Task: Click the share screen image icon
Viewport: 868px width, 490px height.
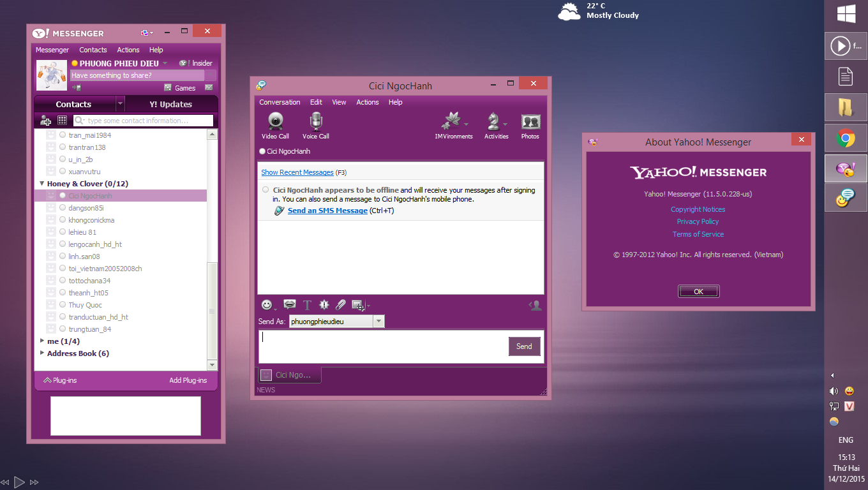Action: pos(357,305)
